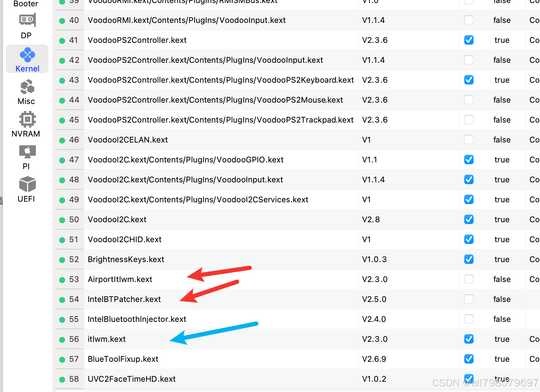Select the VoodooI2C.kext entry

pos(117,219)
